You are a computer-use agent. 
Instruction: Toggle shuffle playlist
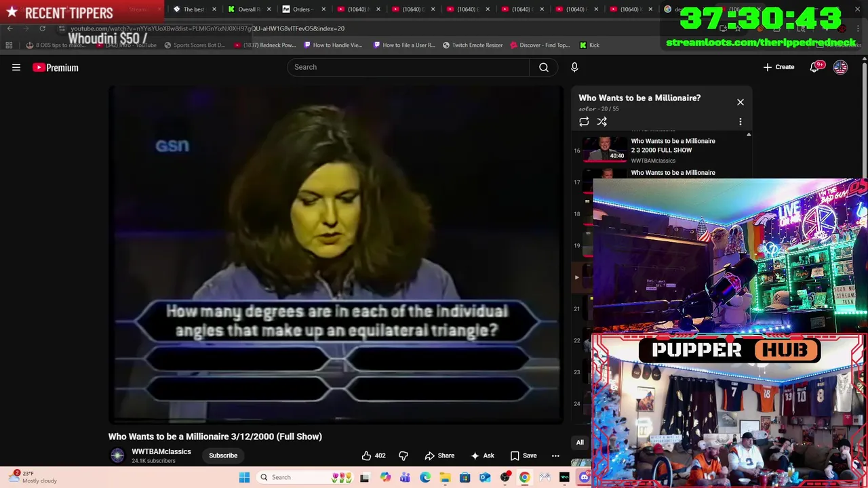tap(601, 121)
